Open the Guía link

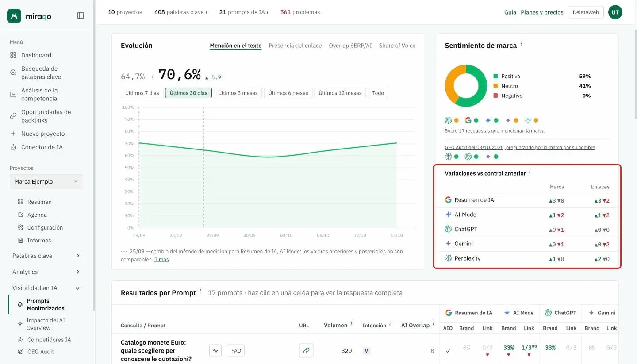click(510, 12)
